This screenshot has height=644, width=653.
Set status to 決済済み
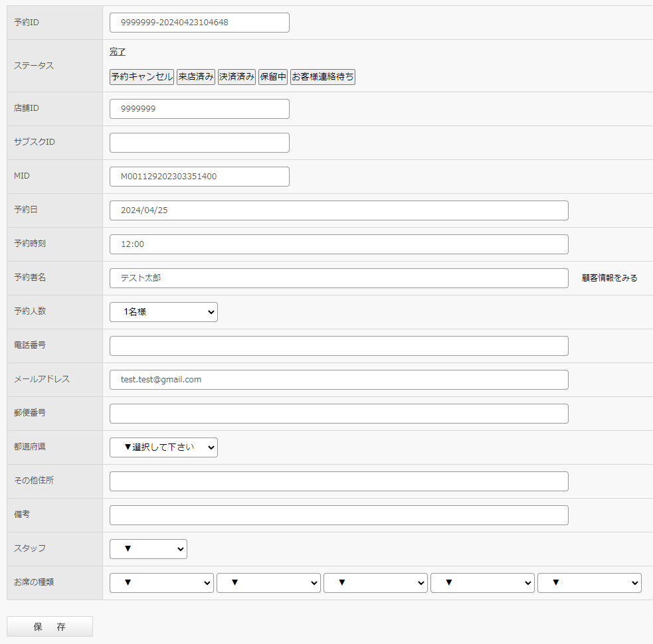click(236, 77)
